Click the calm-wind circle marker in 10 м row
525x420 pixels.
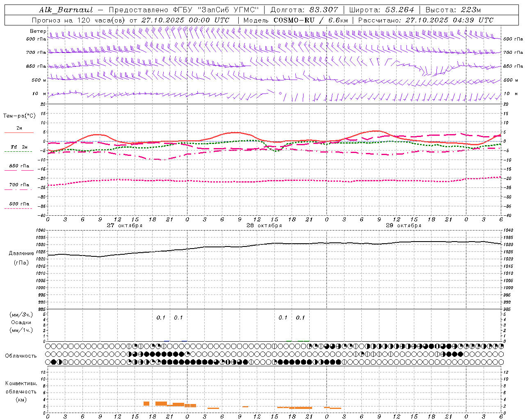(280, 94)
